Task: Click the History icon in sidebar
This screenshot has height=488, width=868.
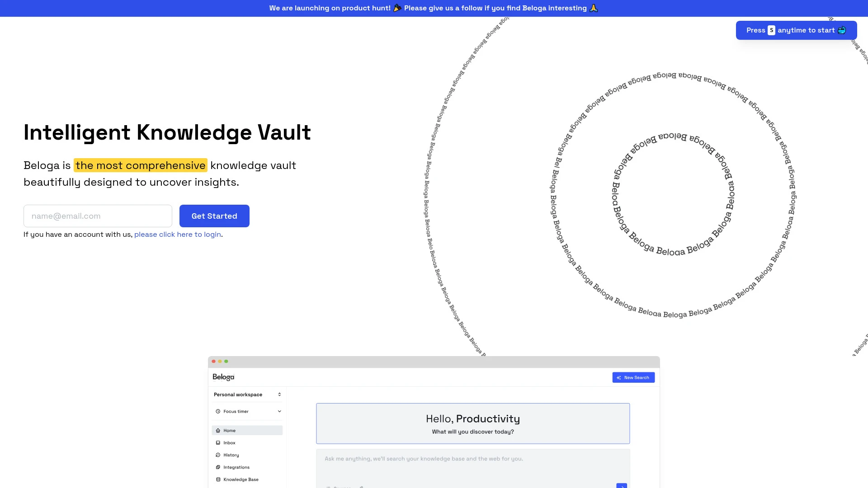Action: (217, 455)
